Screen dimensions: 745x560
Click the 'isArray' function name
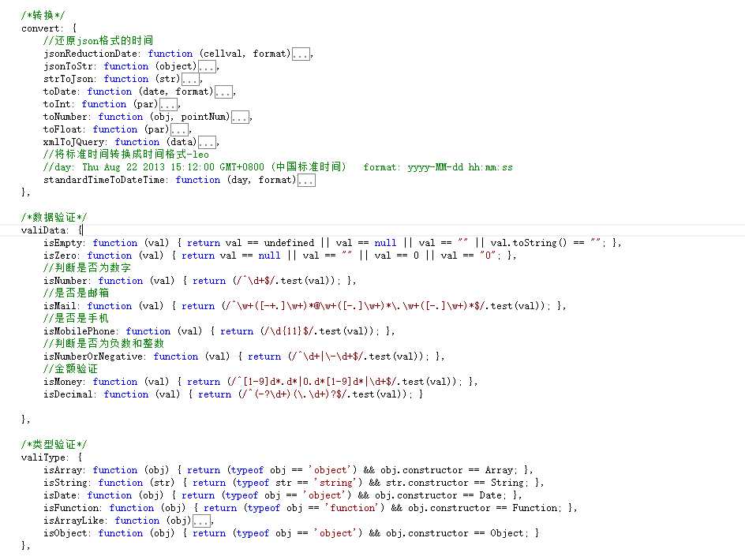coord(62,470)
